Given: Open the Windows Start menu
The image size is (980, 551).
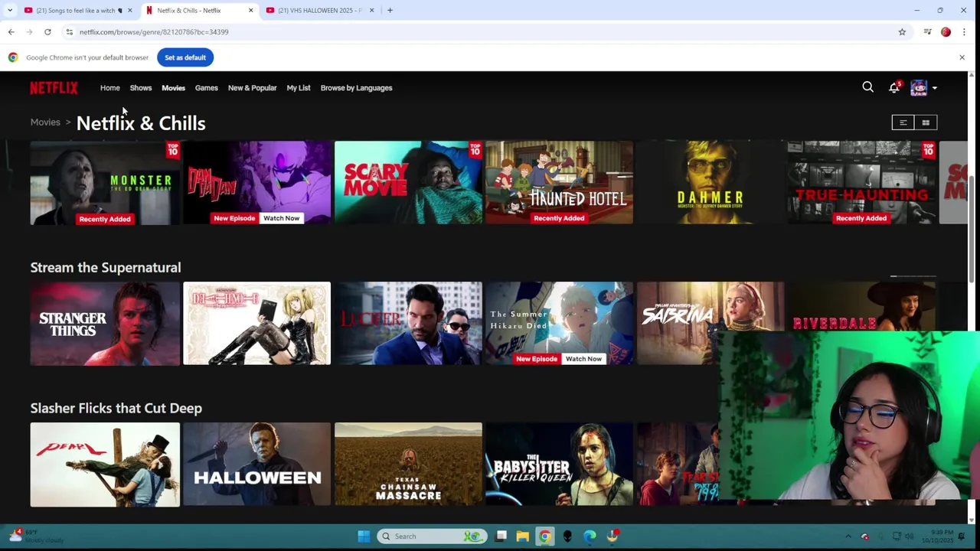Looking at the screenshot, I should click(364, 536).
